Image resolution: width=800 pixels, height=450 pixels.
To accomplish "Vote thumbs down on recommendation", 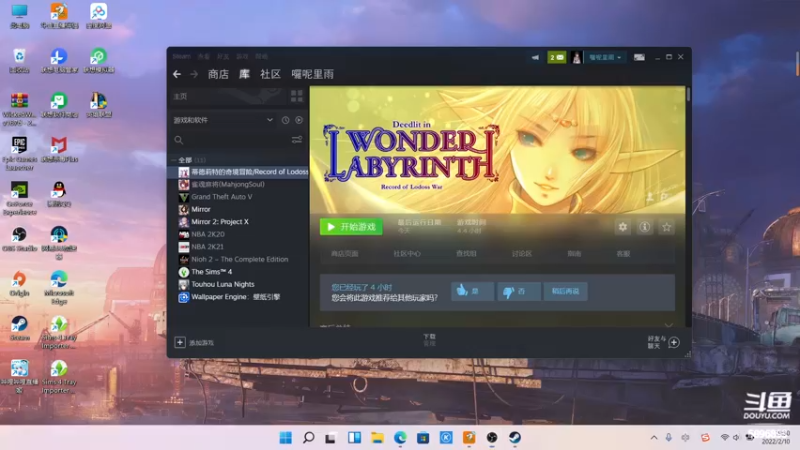I will 518,291.
